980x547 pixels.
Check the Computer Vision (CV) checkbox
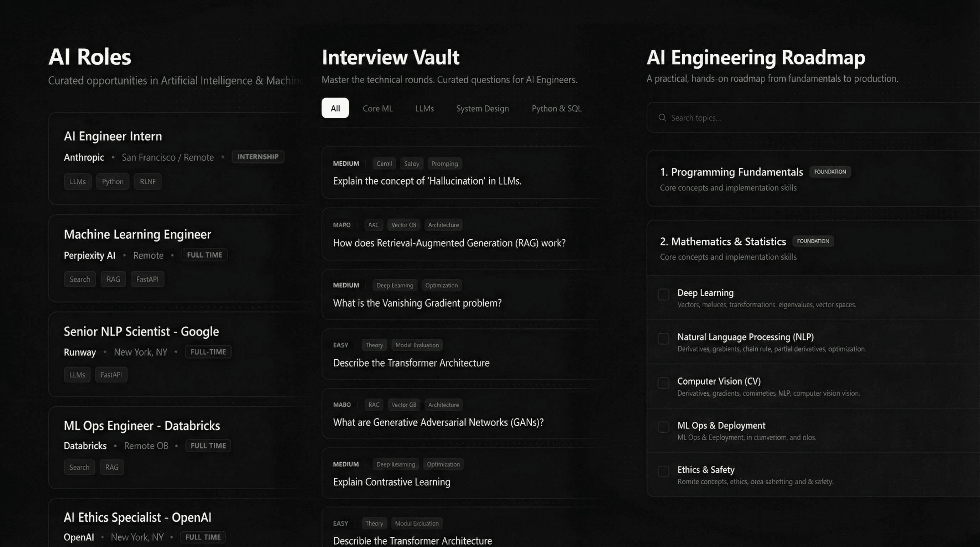click(663, 383)
